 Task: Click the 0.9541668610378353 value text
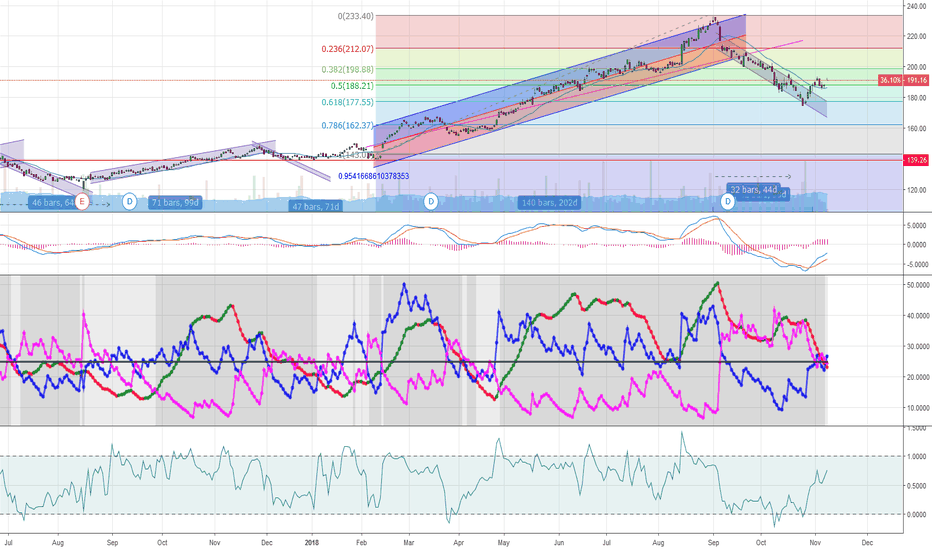(x=373, y=176)
